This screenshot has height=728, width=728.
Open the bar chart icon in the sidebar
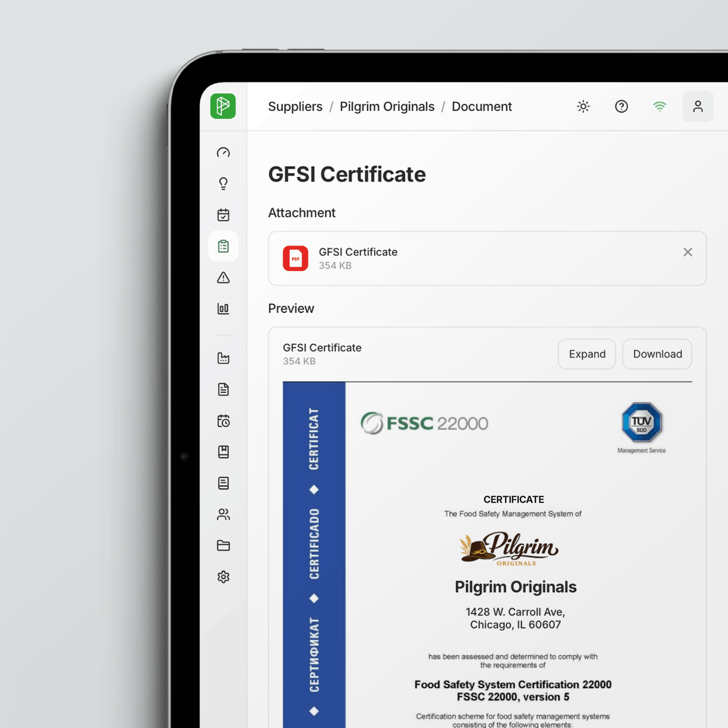223,309
